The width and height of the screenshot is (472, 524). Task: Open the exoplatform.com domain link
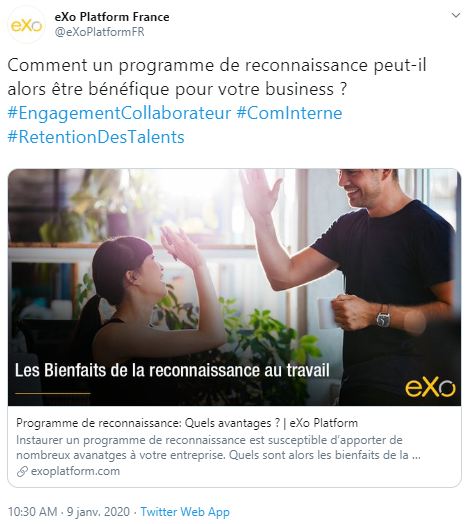pos(75,471)
